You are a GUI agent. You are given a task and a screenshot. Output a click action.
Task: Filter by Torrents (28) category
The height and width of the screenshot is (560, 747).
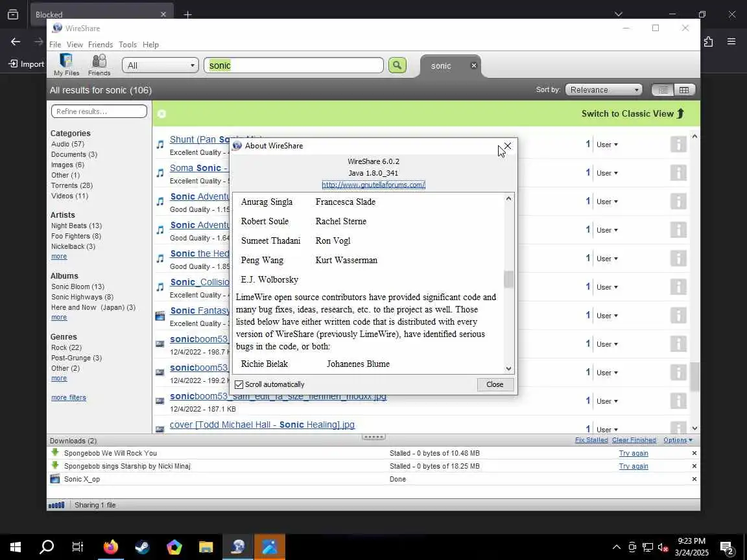[x=72, y=186]
